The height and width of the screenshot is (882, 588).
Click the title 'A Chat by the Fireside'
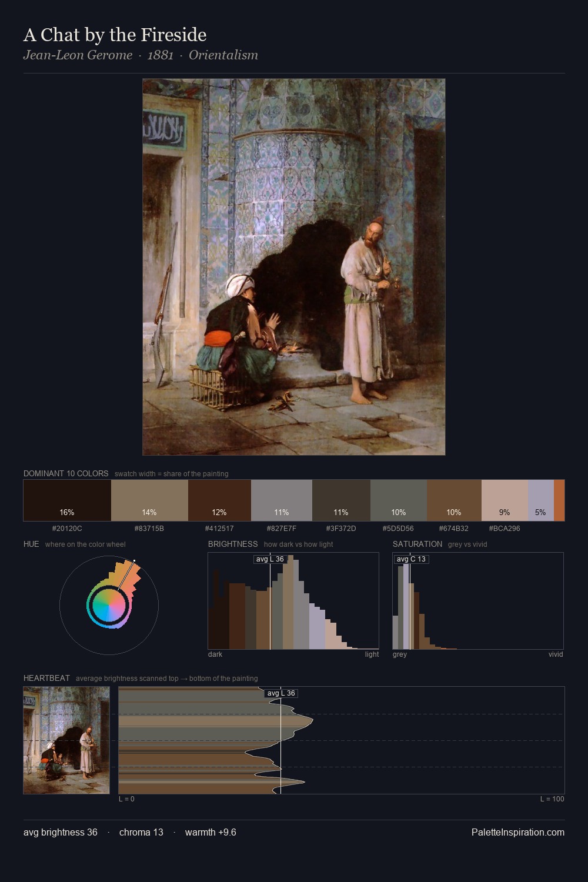click(115, 35)
